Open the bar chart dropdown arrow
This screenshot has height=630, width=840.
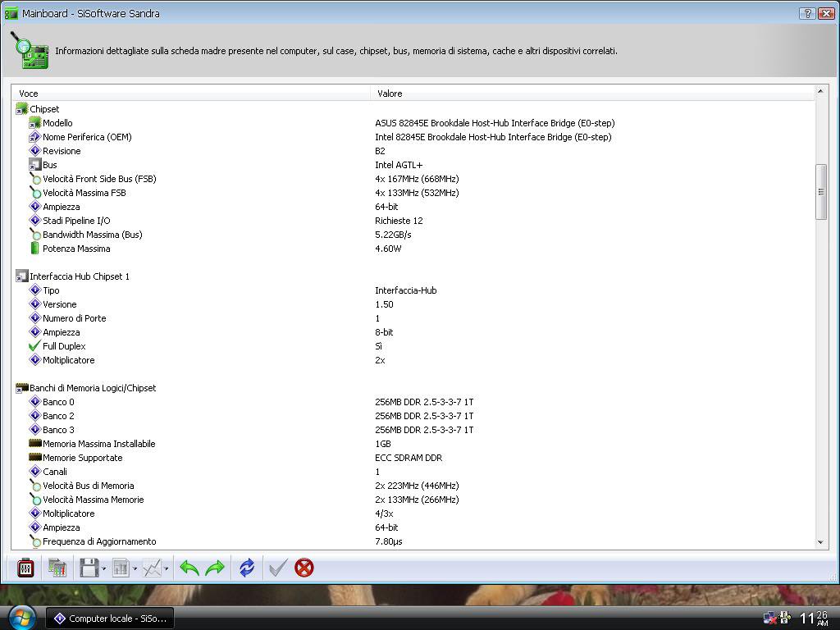135,568
